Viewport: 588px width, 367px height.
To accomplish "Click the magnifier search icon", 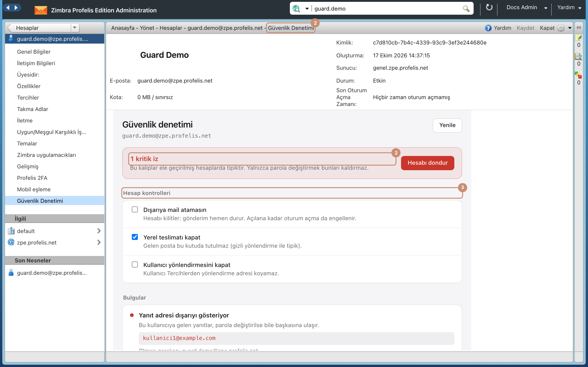I will click(466, 9).
